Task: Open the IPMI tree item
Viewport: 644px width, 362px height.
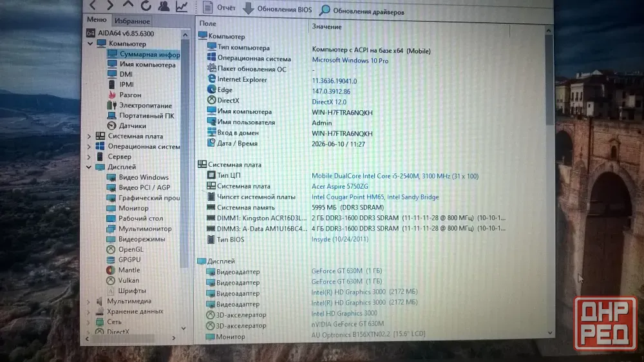Action: 120,84
